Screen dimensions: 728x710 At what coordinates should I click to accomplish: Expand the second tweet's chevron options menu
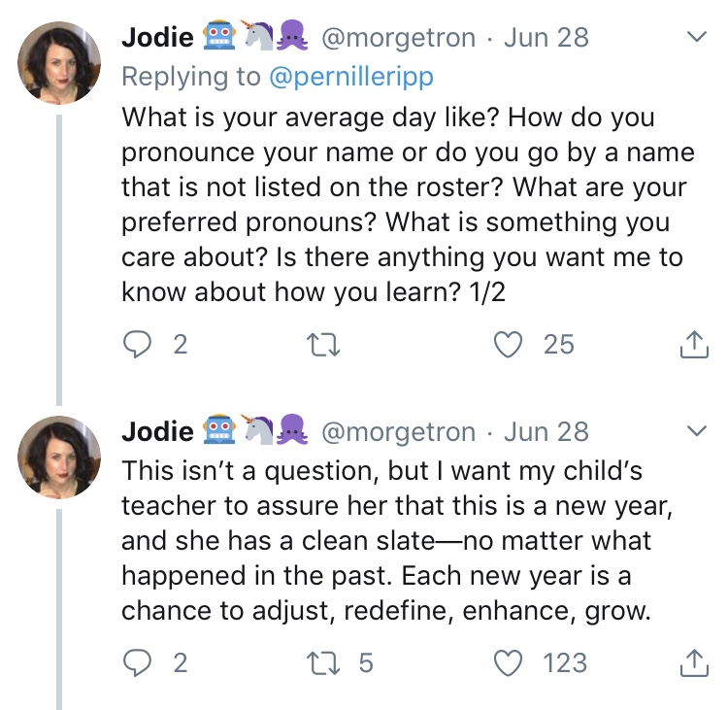[x=696, y=430]
